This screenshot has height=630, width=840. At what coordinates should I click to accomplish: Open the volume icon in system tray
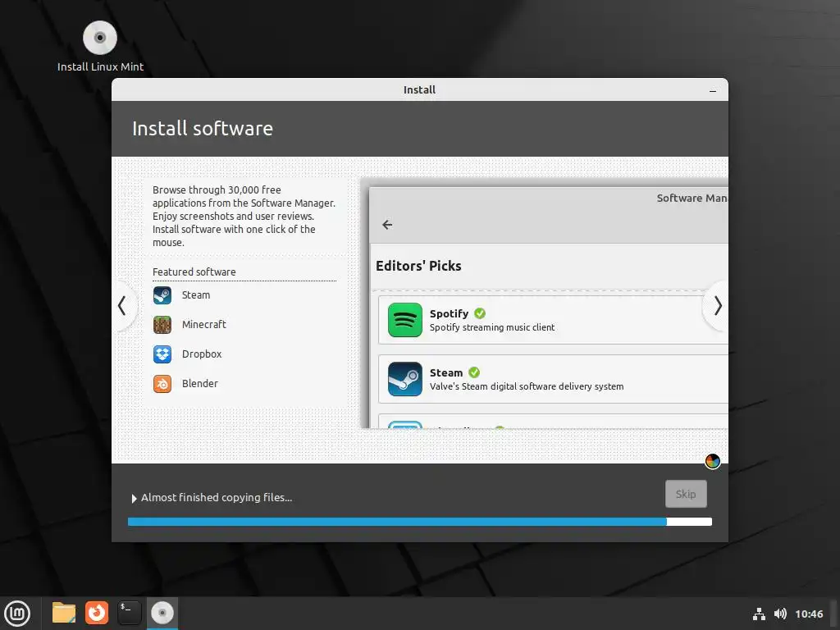(781, 614)
